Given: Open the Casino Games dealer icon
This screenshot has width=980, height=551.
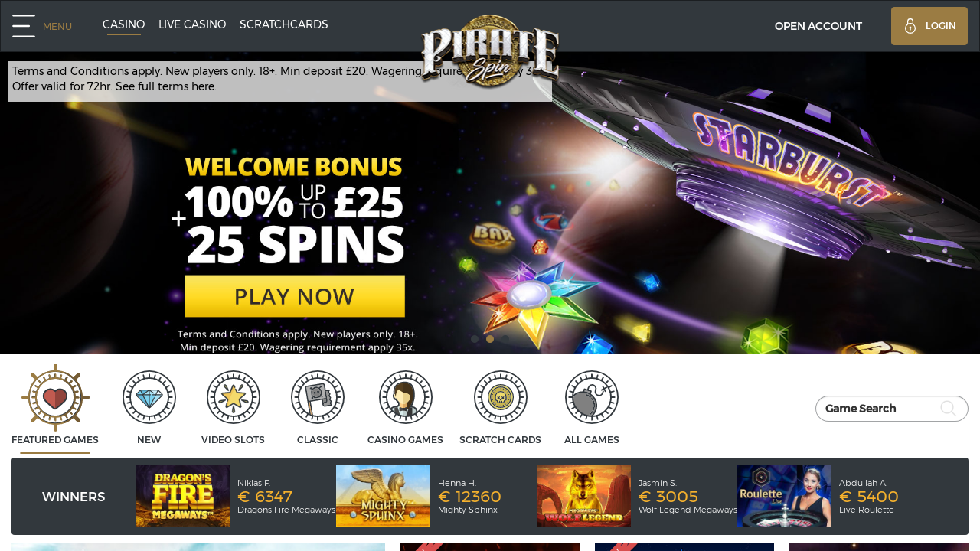Looking at the screenshot, I should pos(406,397).
